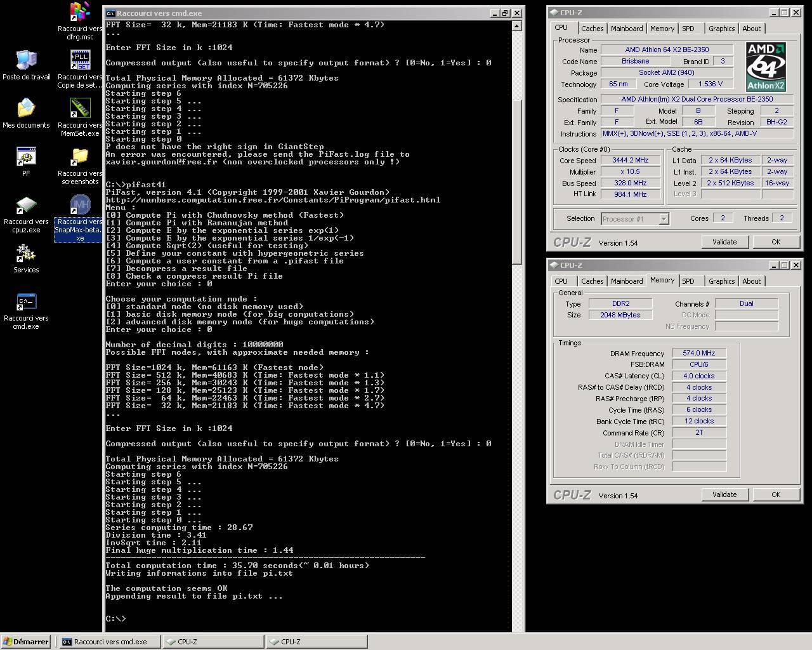Click the processor name AMD Athlon 64 X2 BE-2350
Viewport: 812px width, 650px height.
667,50
